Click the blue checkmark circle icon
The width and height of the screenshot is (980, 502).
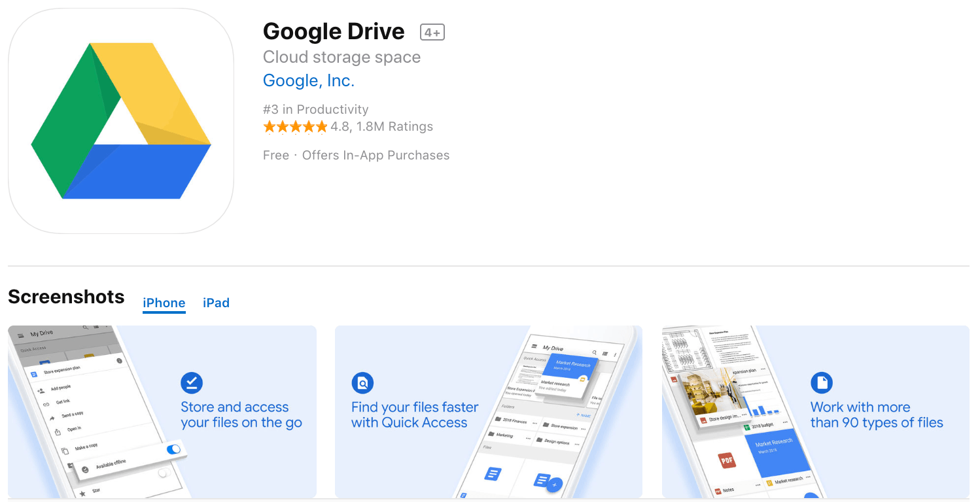(x=192, y=383)
